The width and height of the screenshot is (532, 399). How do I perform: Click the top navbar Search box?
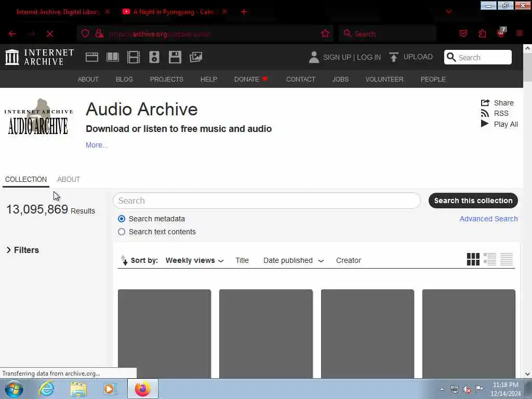point(478,57)
